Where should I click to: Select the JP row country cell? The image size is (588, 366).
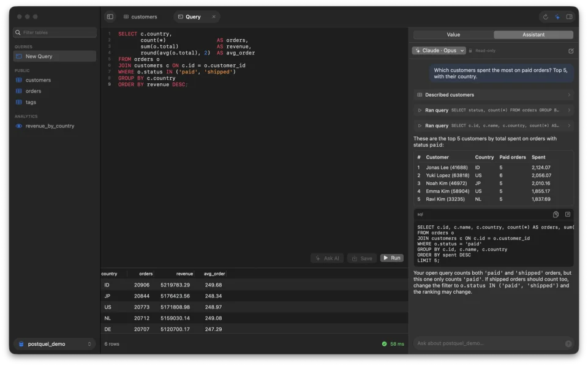coord(107,296)
